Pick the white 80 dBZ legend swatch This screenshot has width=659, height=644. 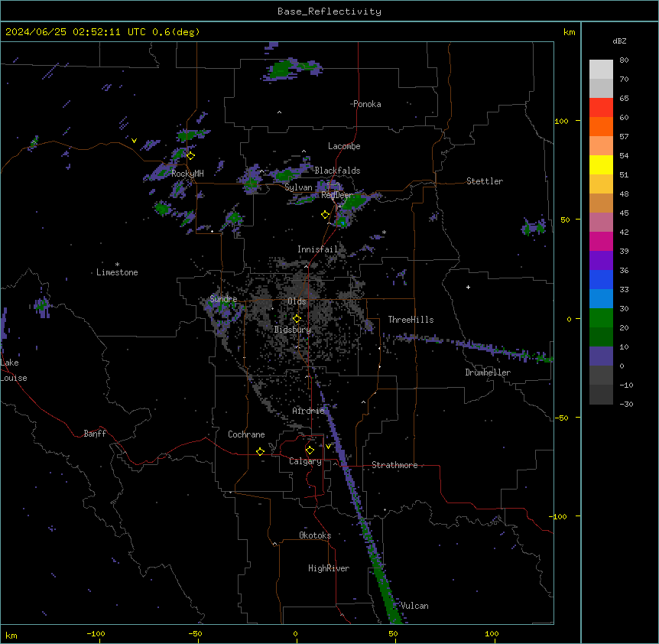coord(601,69)
